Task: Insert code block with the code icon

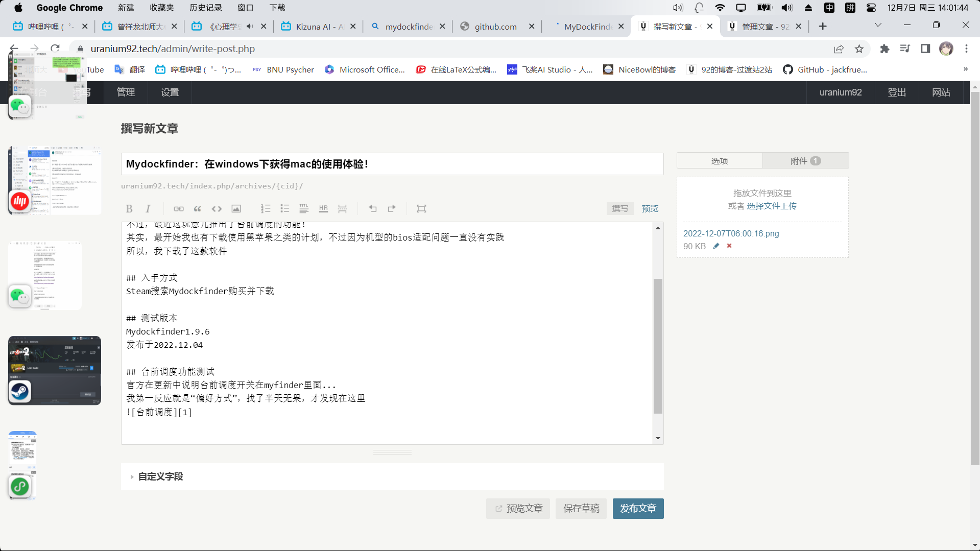Action: pyautogui.click(x=217, y=208)
